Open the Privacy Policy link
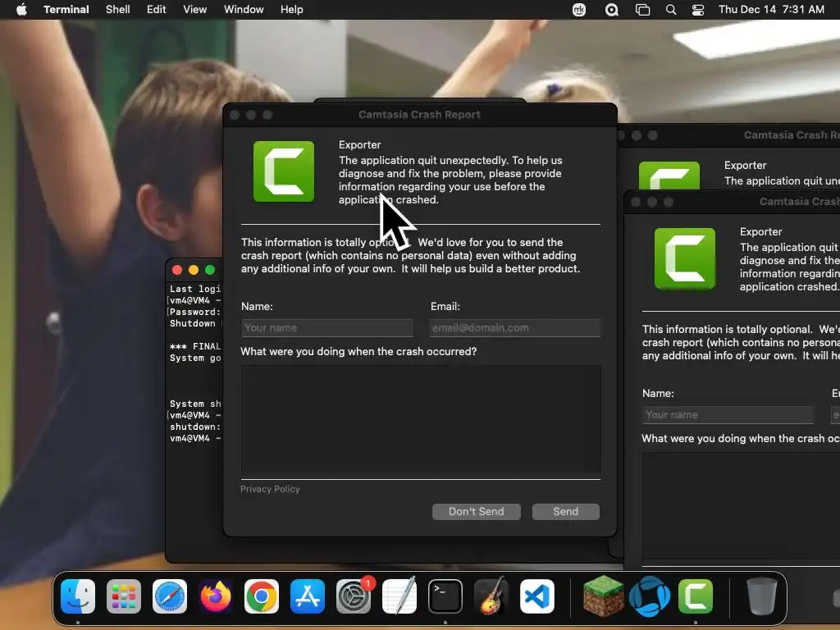This screenshot has width=840, height=630. 270,489
